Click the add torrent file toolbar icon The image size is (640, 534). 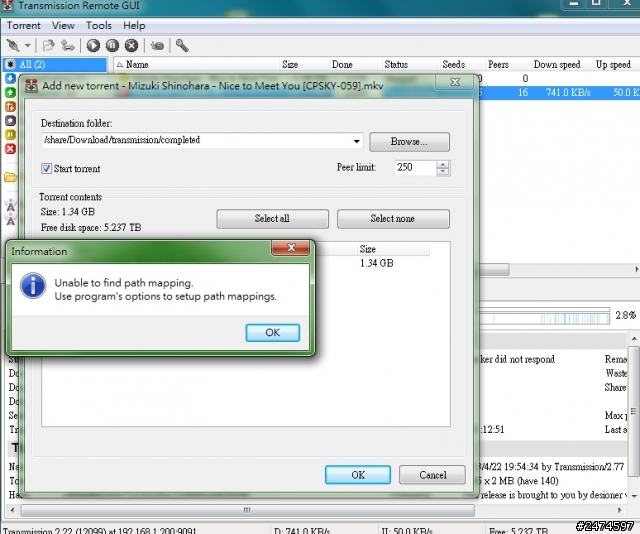tap(49, 45)
